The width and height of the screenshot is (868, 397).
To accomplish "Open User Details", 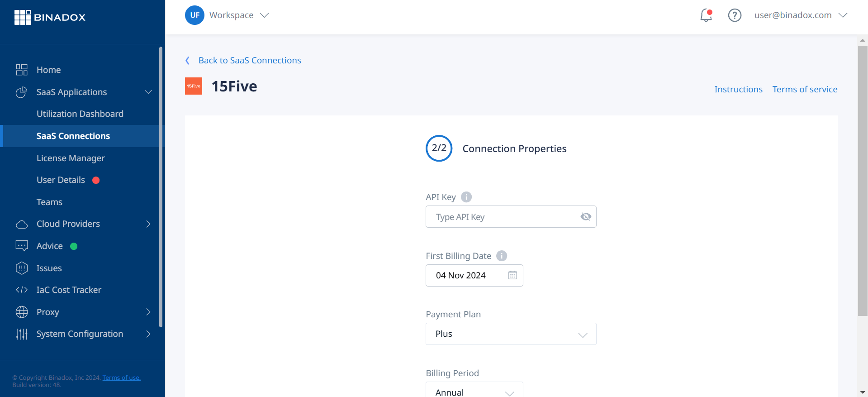I will (61, 180).
